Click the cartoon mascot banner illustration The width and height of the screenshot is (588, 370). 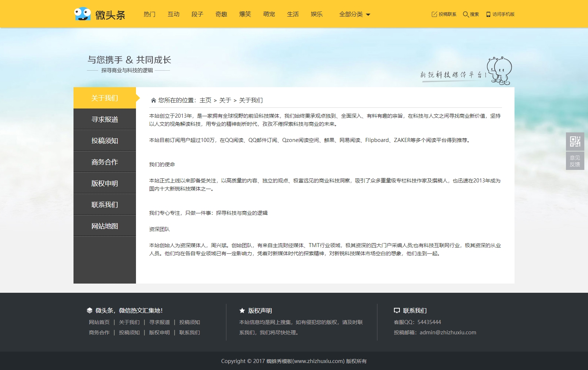[499, 71]
